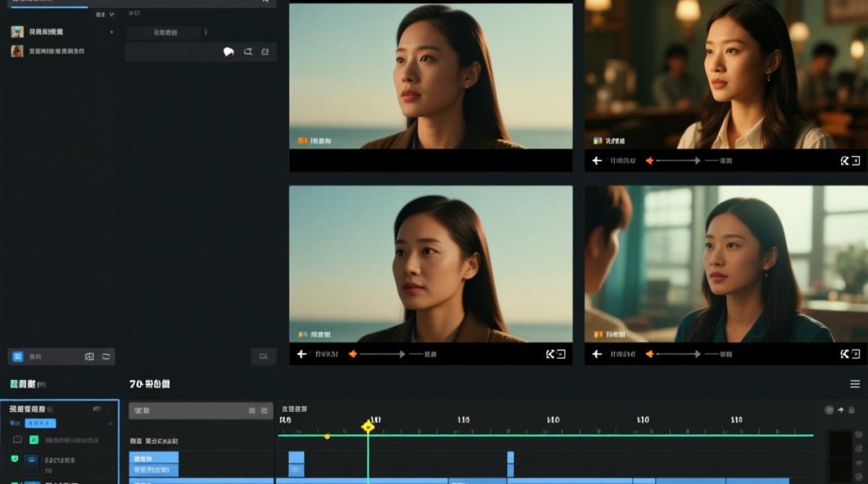Image resolution: width=868 pixels, height=484 pixels.
Task: Click the green square icon in track list
Action: tap(33, 439)
